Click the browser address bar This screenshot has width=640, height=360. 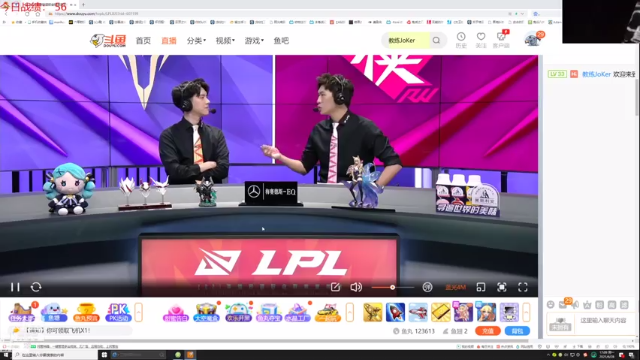click(x=278, y=13)
